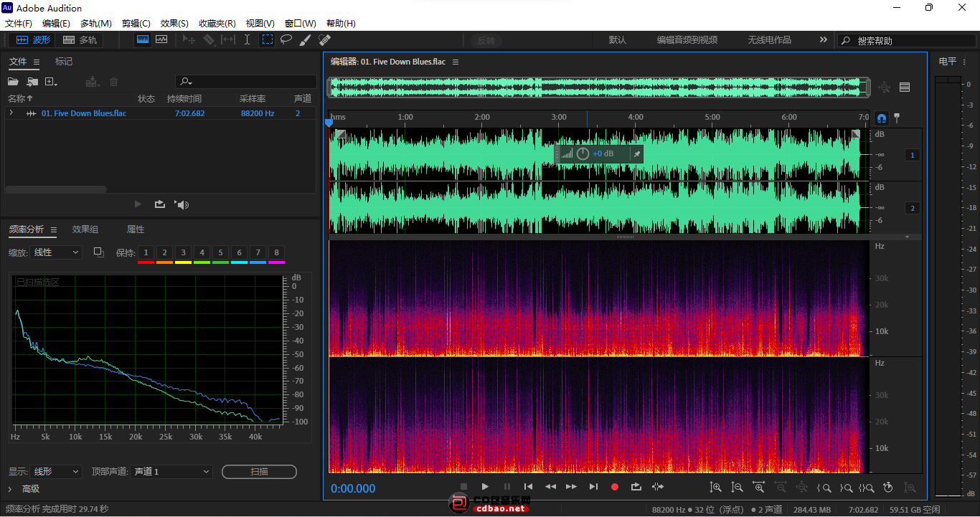980x517 pixels.
Task: Click Zoom In Time icon
Action: (x=758, y=488)
